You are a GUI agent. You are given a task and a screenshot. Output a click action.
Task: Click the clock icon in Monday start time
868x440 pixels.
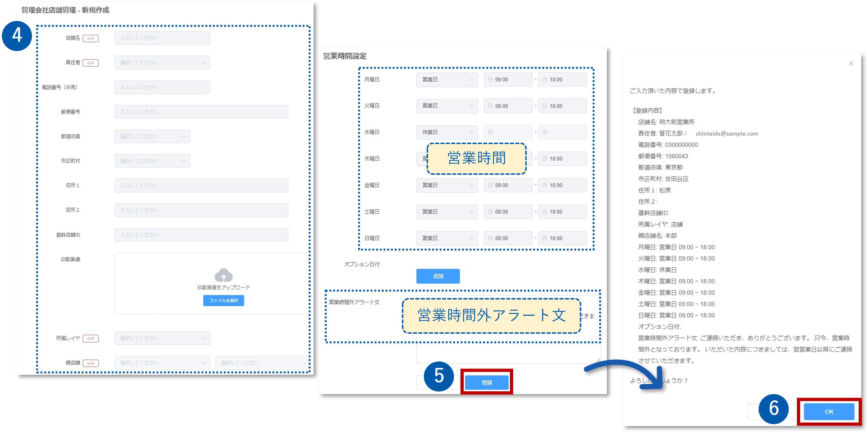click(490, 79)
